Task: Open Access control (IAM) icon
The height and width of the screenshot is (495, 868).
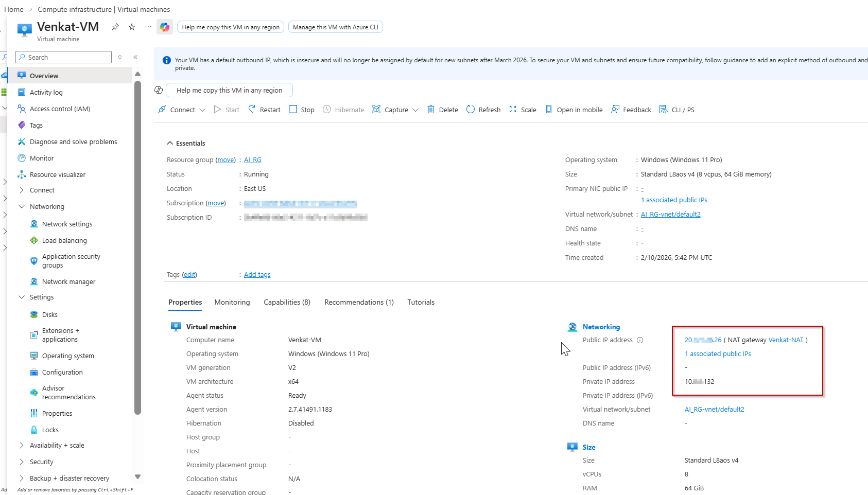Action: pyautogui.click(x=22, y=109)
